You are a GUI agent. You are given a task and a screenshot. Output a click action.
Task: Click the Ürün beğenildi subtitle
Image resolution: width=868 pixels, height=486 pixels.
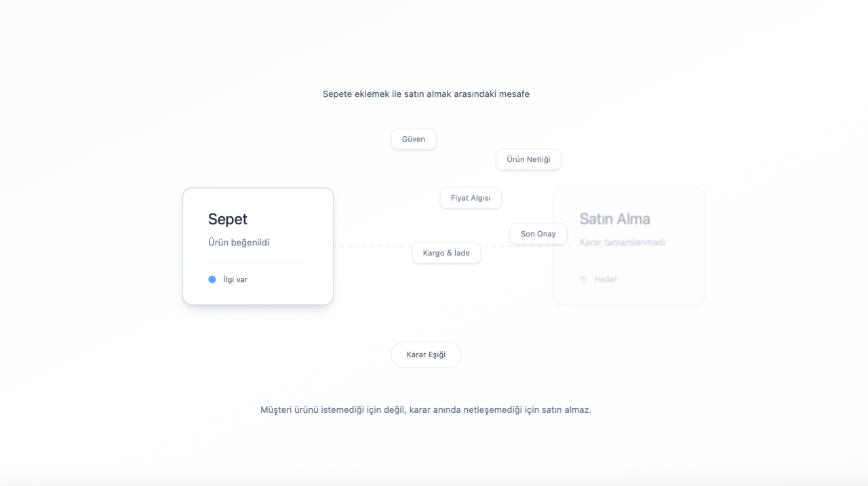[x=239, y=243]
